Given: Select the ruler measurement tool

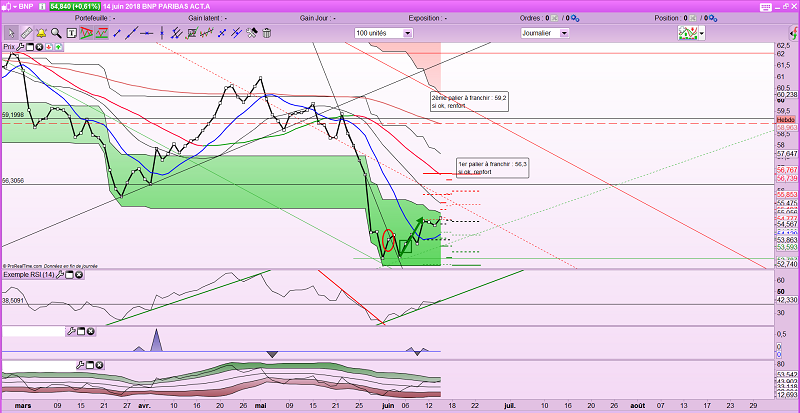Looking at the screenshot, I should 26,34.
